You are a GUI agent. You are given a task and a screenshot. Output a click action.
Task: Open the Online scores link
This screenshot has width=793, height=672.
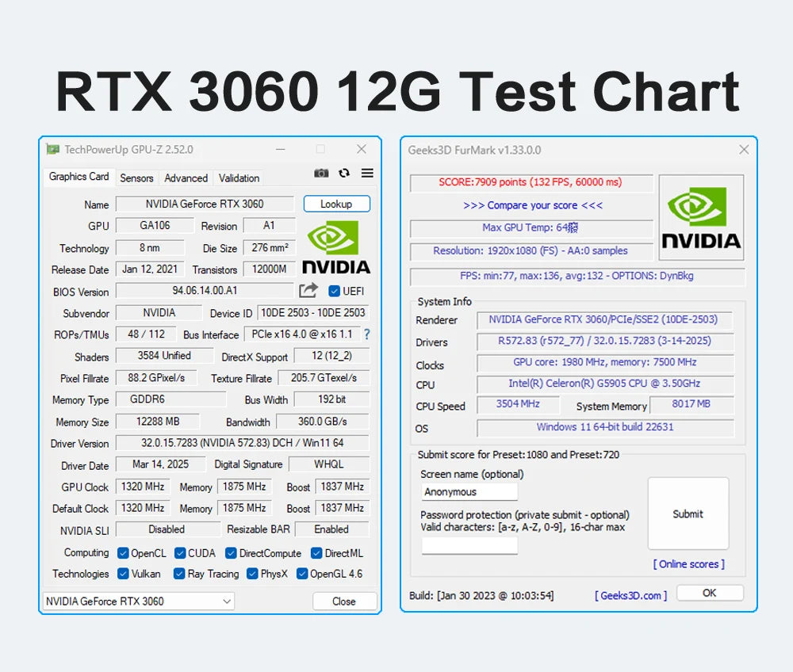(x=688, y=564)
